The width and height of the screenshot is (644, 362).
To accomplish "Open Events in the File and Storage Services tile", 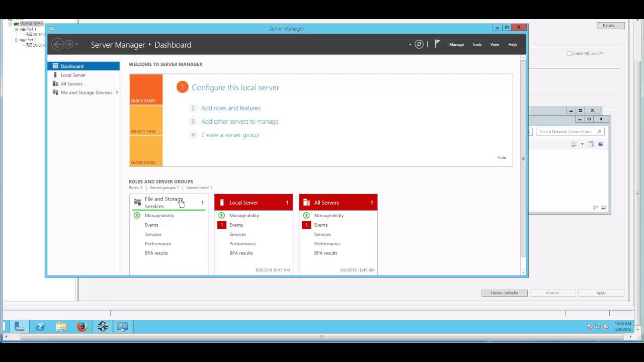I will tap(151, 225).
